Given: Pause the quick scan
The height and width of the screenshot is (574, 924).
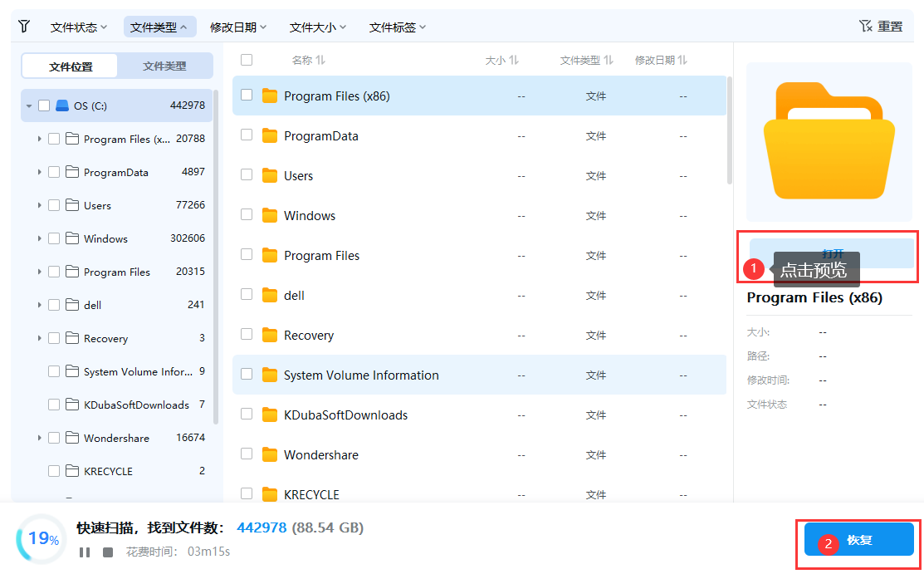Looking at the screenshot, I should pos(86,551).
